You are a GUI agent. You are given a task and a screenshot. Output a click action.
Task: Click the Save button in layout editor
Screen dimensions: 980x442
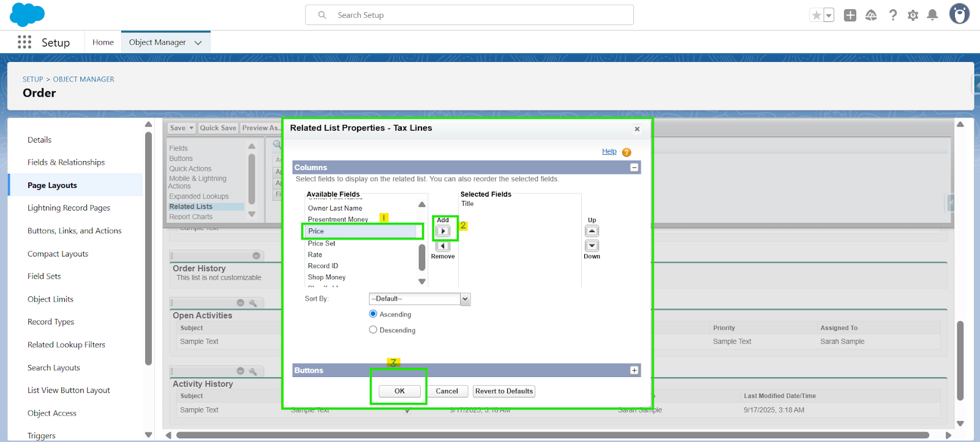[178, 128]
